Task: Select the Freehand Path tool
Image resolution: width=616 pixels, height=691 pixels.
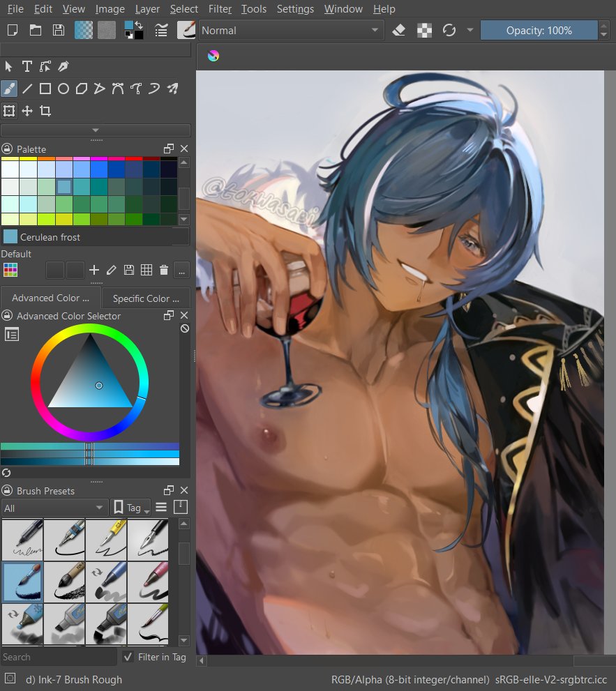Action: click(x=136, y=89)
